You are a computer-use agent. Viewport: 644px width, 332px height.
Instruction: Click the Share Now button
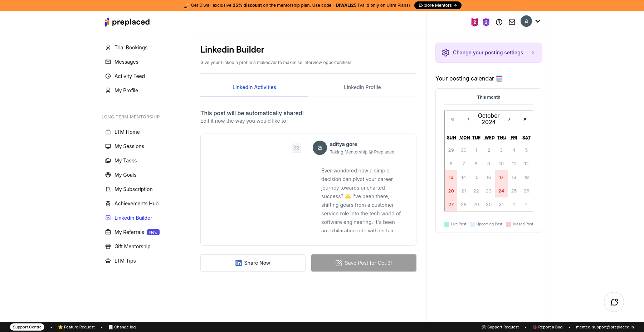click(x=253, y=263)
